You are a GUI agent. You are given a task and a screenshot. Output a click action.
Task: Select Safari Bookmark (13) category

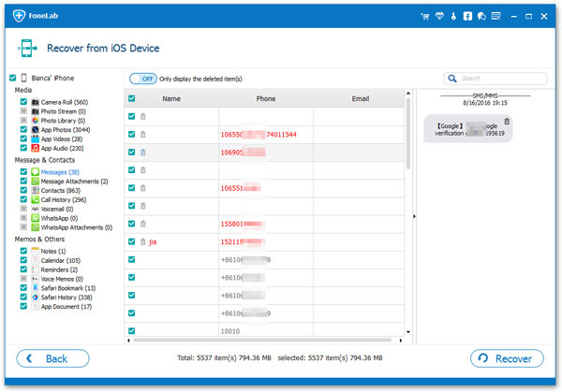point(68,288)
